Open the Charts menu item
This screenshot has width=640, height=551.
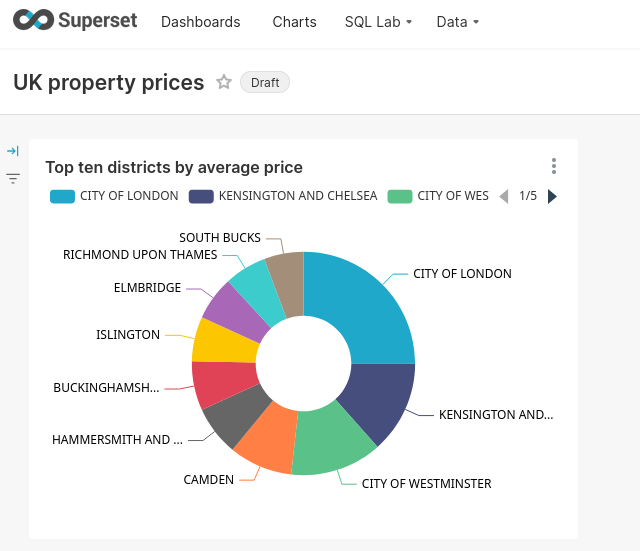(294, 22)
